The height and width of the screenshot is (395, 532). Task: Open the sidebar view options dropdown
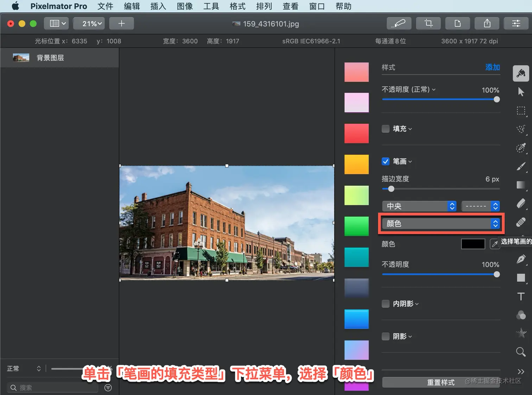pos(56,24)
